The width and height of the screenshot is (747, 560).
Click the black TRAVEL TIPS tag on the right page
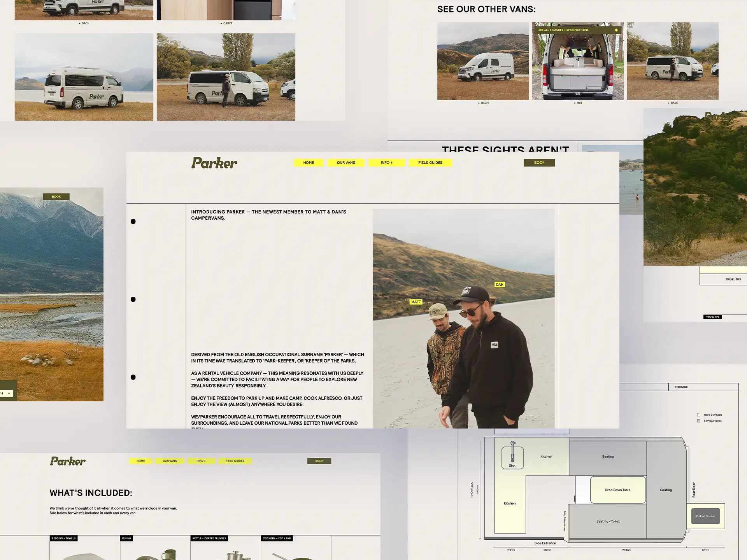pyautogui.click(x=713, y=317)
